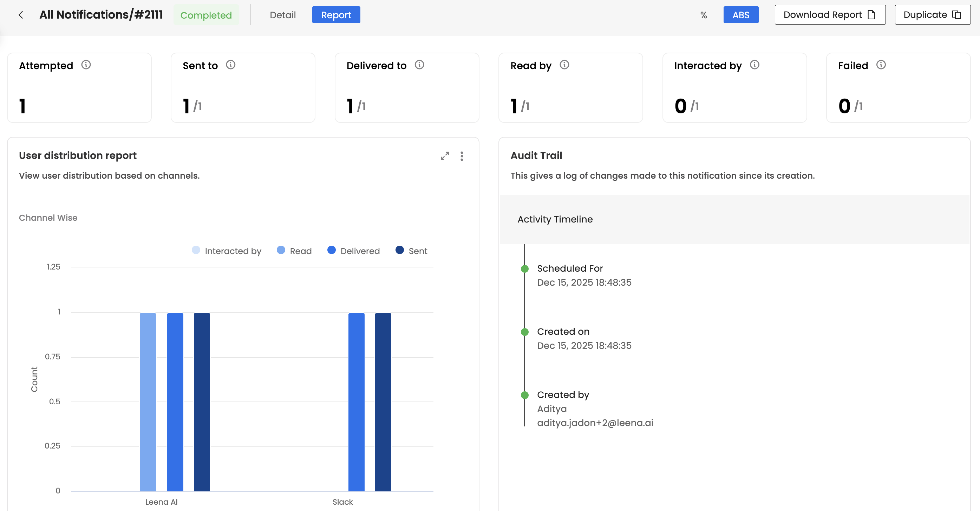Click info icon beside Read by
The width and height of the screenshot is (980, 511).
tap(564, 65)
